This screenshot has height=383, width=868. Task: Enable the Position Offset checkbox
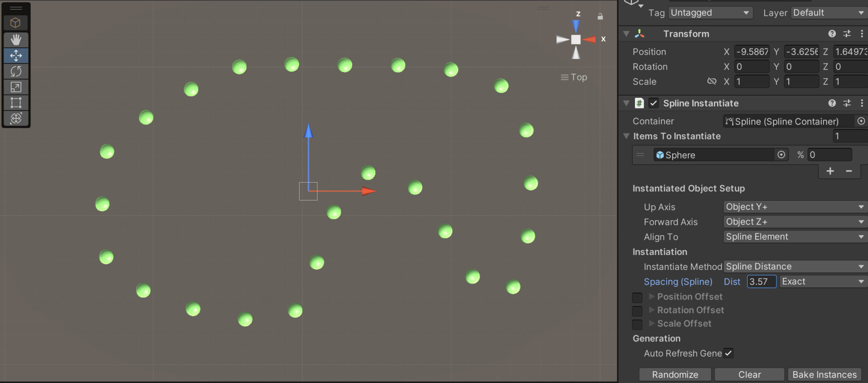[x=637, y=297]
